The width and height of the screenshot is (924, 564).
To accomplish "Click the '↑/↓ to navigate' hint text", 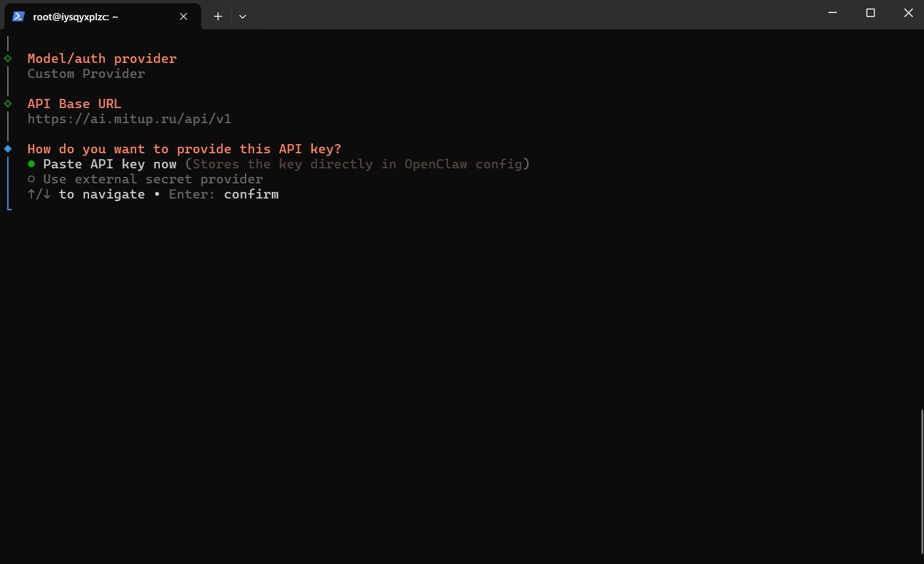I will point(86,194).
